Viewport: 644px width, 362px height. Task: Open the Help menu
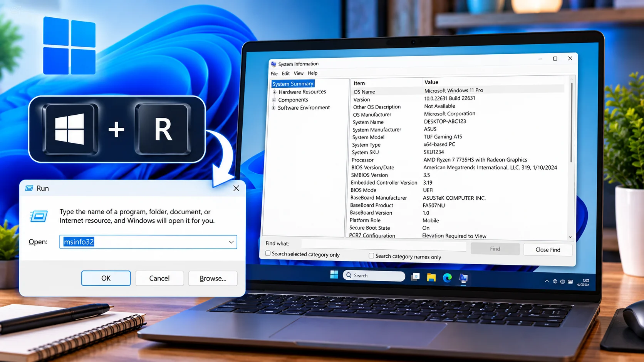pyautogui.click(x=313, y=73)
